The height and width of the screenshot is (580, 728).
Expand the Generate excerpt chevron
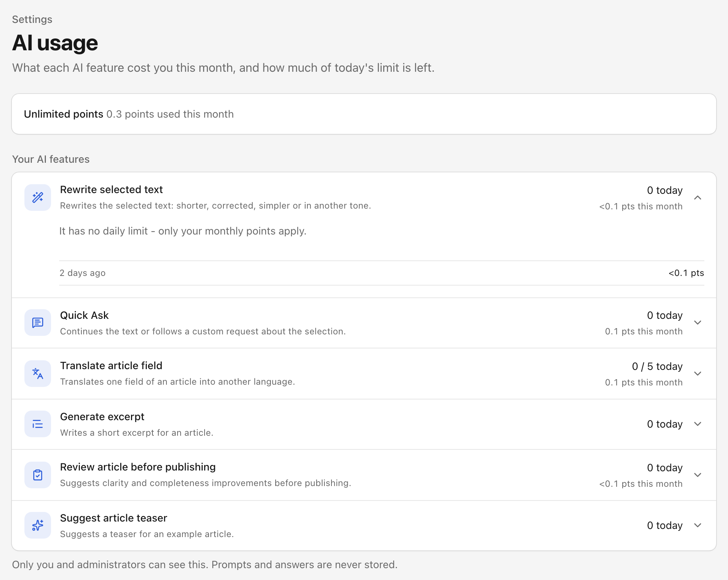[x=698, y=424]
